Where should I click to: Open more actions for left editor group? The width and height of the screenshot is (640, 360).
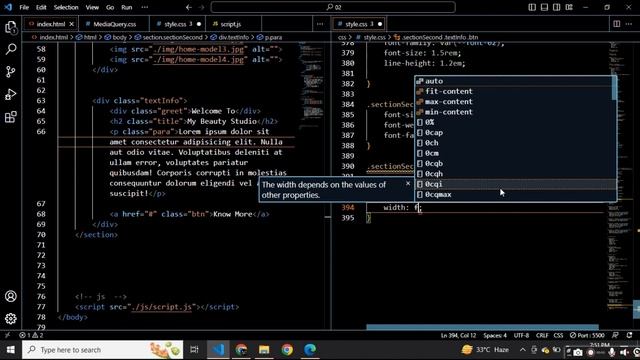coord(320,24)
